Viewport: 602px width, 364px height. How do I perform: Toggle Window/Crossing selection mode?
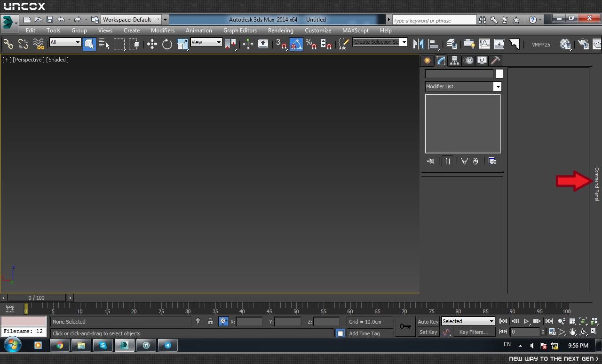coord(135,44)
